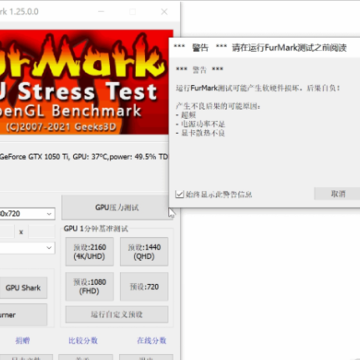Click 运行自定义预设 button
This screenshot has height=360, width=360.
tap(117, 314)
